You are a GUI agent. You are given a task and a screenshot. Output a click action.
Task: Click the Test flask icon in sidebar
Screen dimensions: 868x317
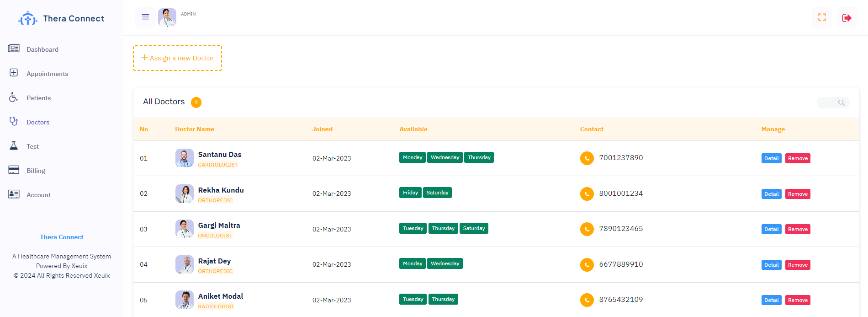pos(14,146)
